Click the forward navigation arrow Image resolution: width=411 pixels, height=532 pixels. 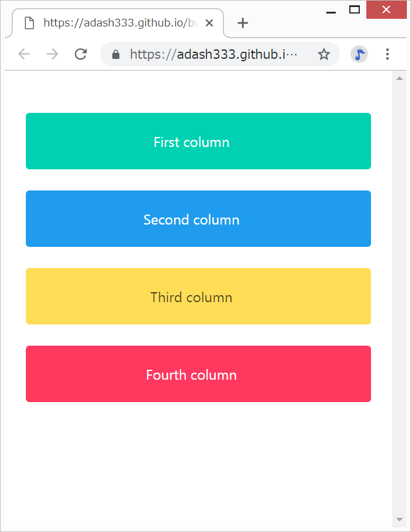tap(52, 55)
